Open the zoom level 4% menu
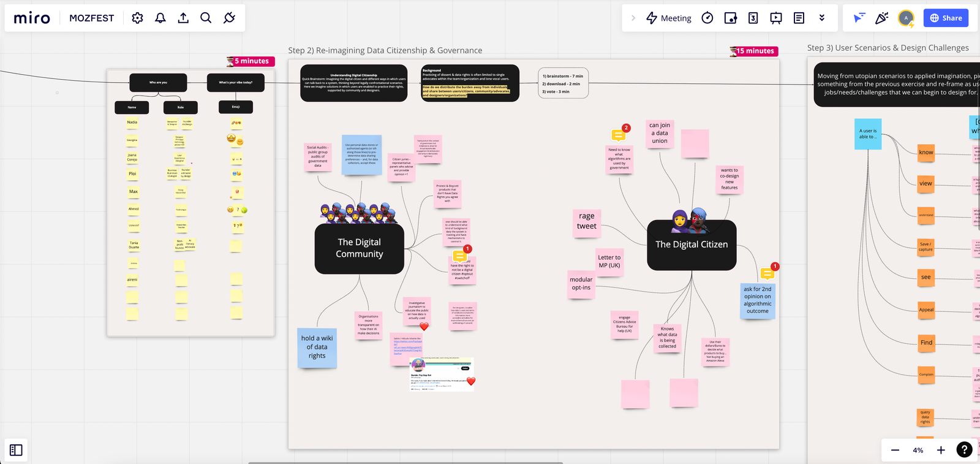The image size is (980, 464). click(x=918, y=451)
